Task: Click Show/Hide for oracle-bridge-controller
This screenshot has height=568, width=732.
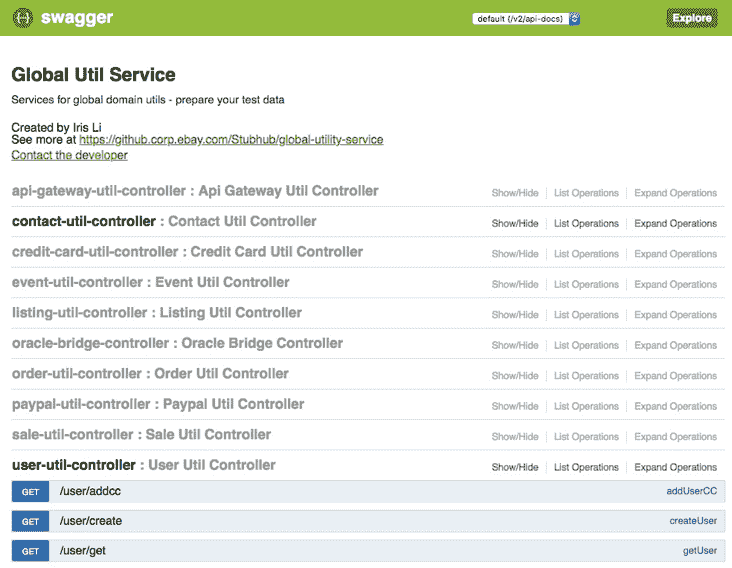Action: (515, 345)
